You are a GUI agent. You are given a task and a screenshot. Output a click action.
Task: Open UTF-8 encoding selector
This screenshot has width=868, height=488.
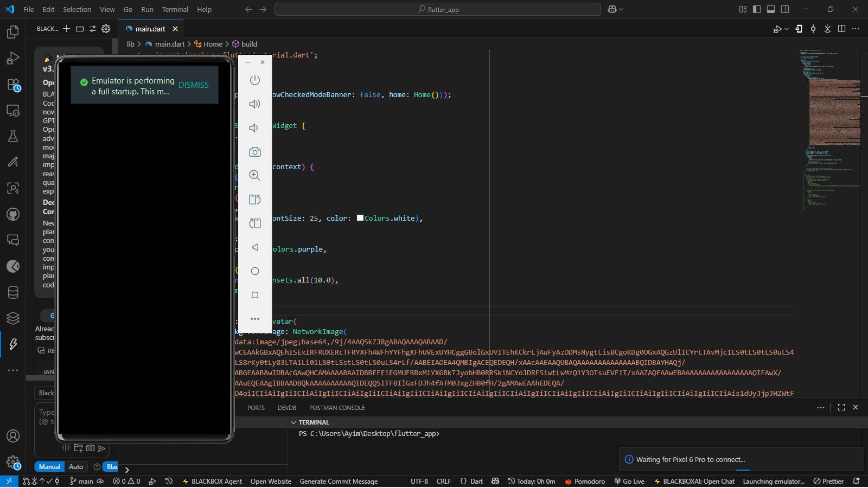419,481
